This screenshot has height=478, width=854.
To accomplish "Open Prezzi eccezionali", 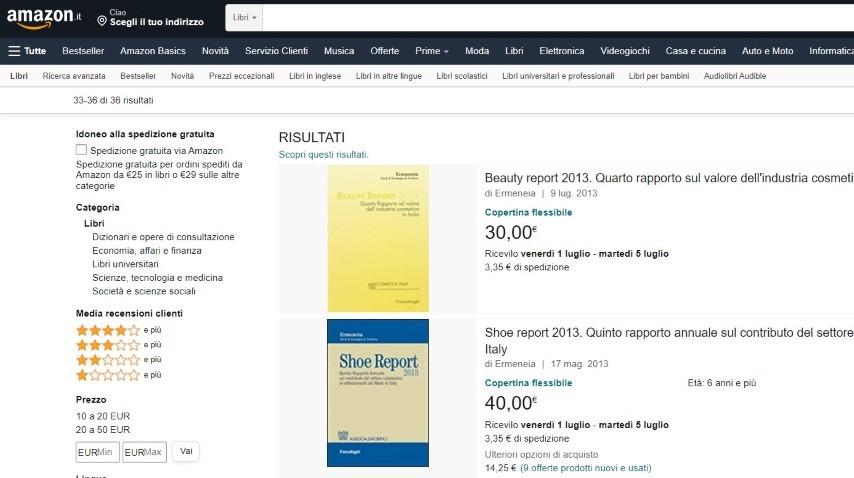I will (241, 76).
